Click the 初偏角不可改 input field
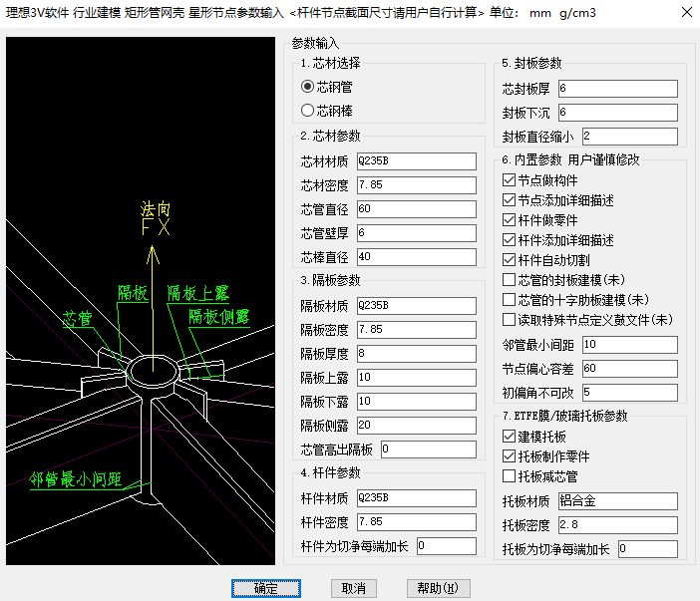 coord(630,393)
